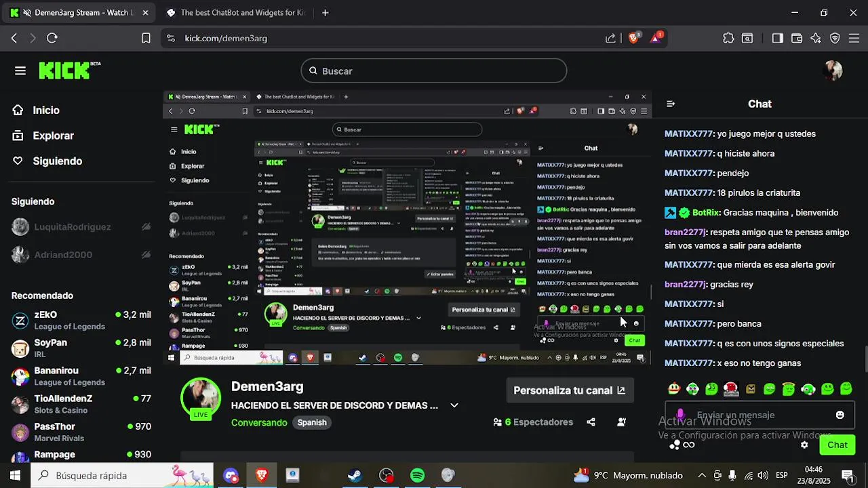Insert the green monkey headset emote
Image resolution: width=868 pixels, height=488 pixels.
tap(808, 389)
